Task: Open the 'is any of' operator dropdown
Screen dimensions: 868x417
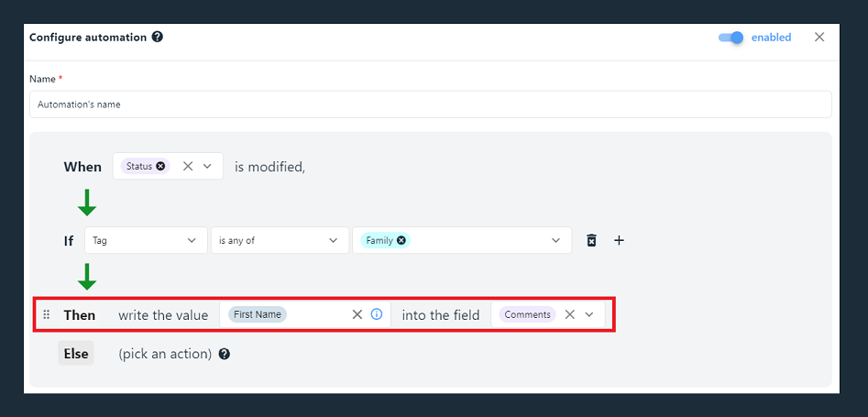Action: [x=280, y=240]
